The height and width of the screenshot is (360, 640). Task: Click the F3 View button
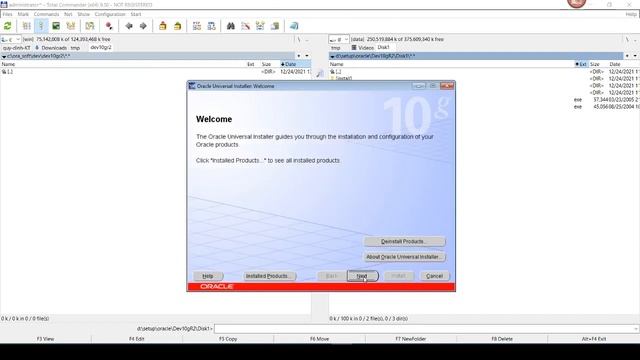[45, 339]
